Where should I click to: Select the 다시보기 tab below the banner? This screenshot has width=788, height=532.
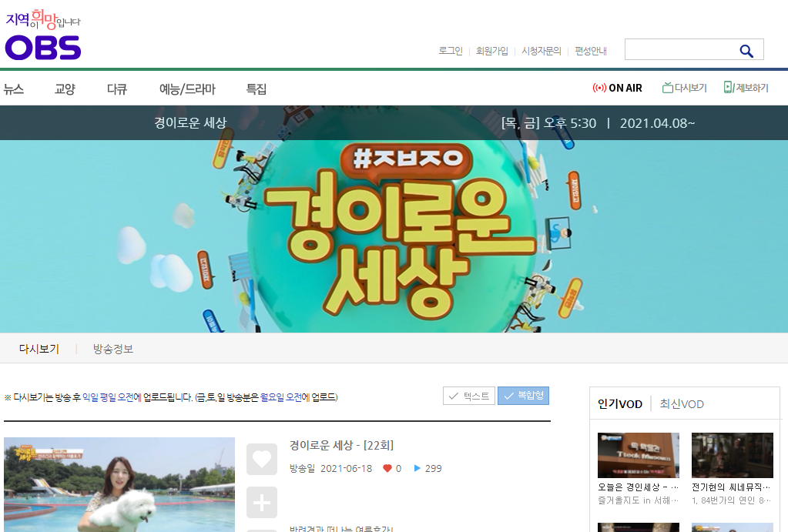39,349
